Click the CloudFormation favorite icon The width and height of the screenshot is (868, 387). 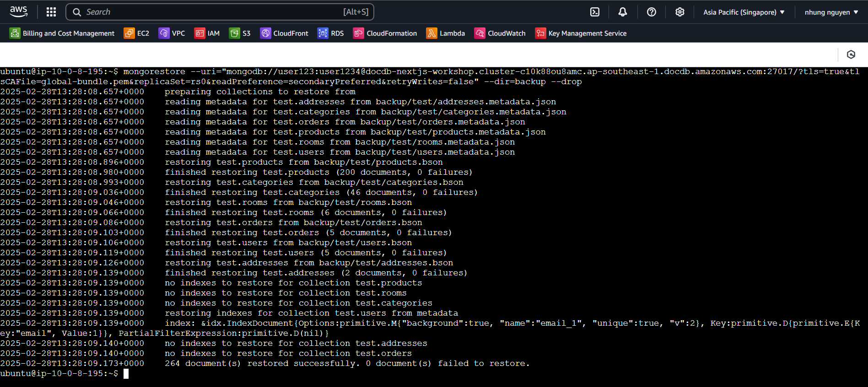click(358, 33)
